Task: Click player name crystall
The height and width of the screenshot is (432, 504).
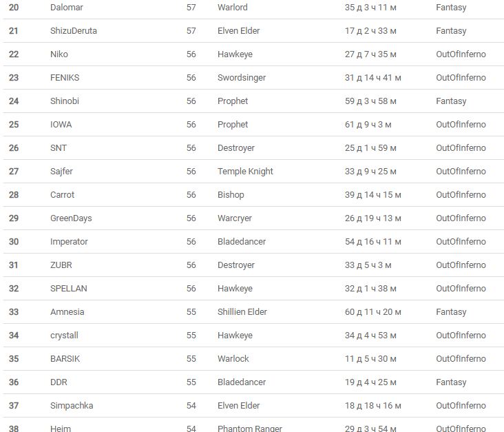Action: pyautogui.click(x=64, y=336)
